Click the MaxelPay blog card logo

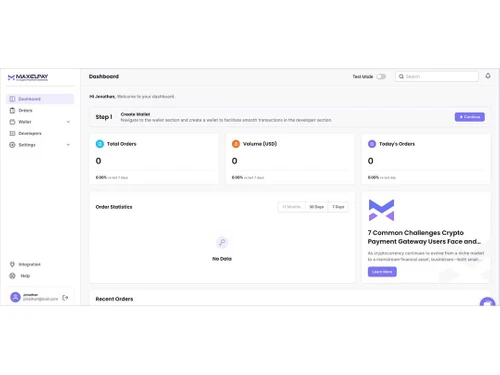381,210
